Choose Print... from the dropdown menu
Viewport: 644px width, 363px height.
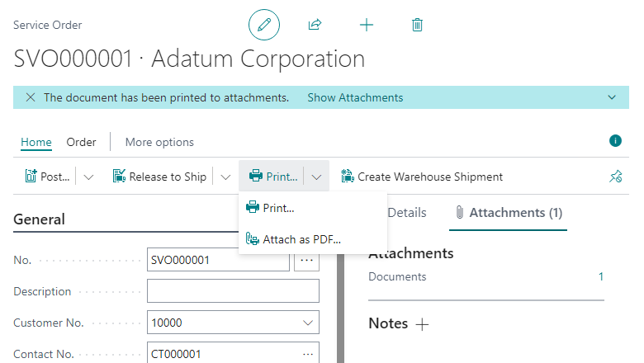[313, 208]
